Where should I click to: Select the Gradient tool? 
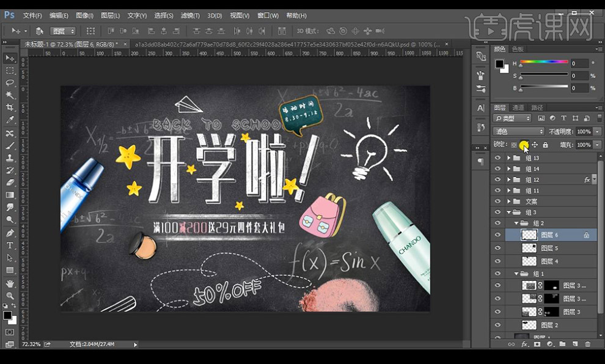(x=10, y=195)
